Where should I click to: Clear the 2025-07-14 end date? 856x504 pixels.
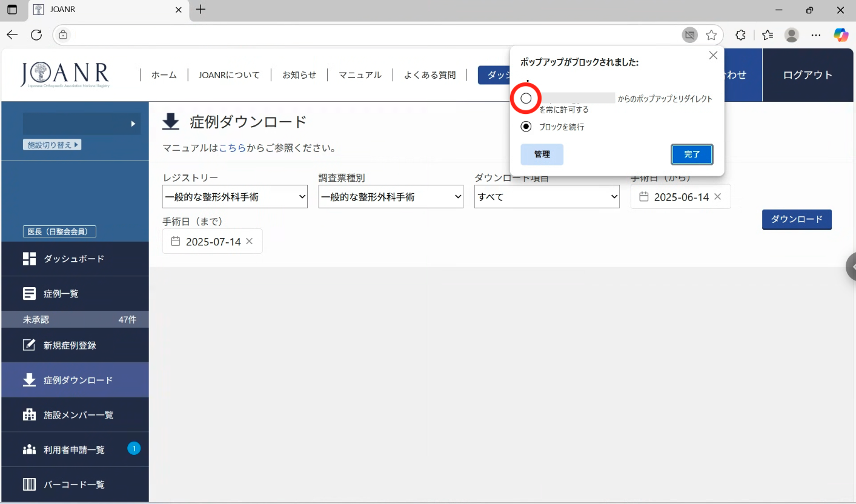click(248, 241)
